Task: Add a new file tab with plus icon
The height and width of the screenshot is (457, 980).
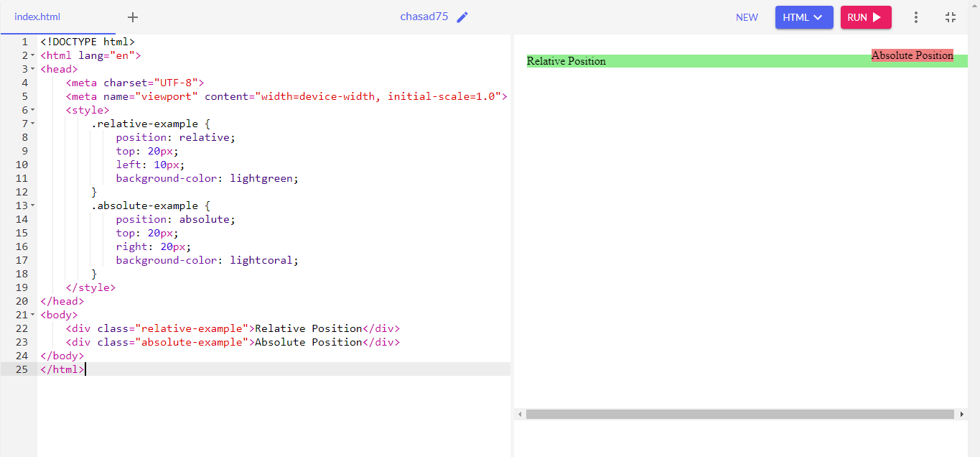Action: tap(133, 17)
